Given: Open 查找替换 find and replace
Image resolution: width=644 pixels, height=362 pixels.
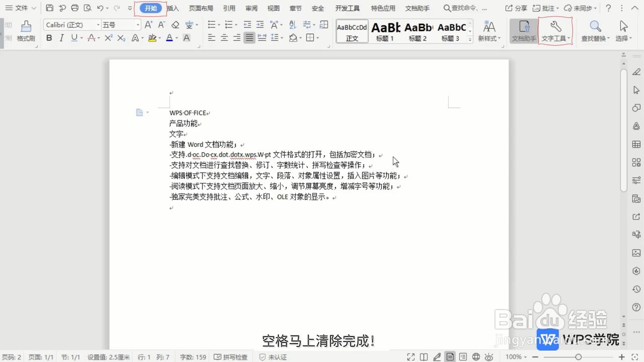Looking at the screenshot, I should pos(595,31).
